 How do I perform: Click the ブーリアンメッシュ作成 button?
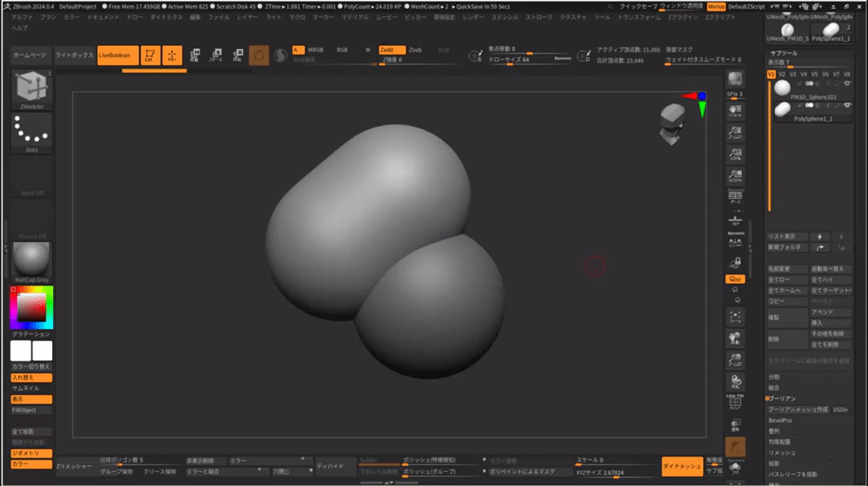pos(798,409)
